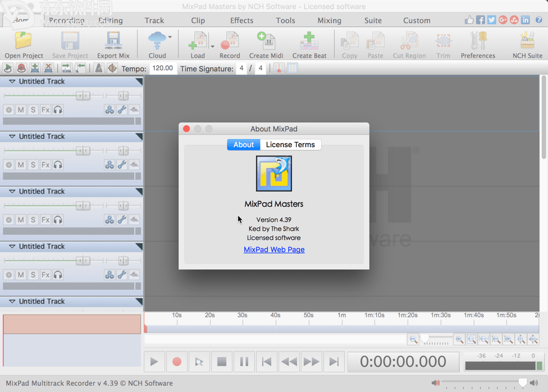The height and width of the screenshot is (392, 548).
Task: Click the metronome icon beside Tempo
Action: pyautogui.click(x=99, y=68)
